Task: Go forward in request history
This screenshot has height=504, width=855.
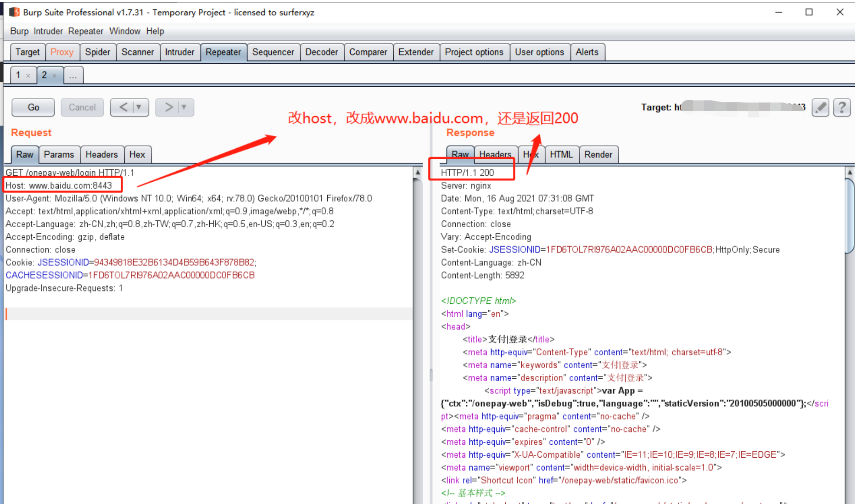Action: coord(168,107)
